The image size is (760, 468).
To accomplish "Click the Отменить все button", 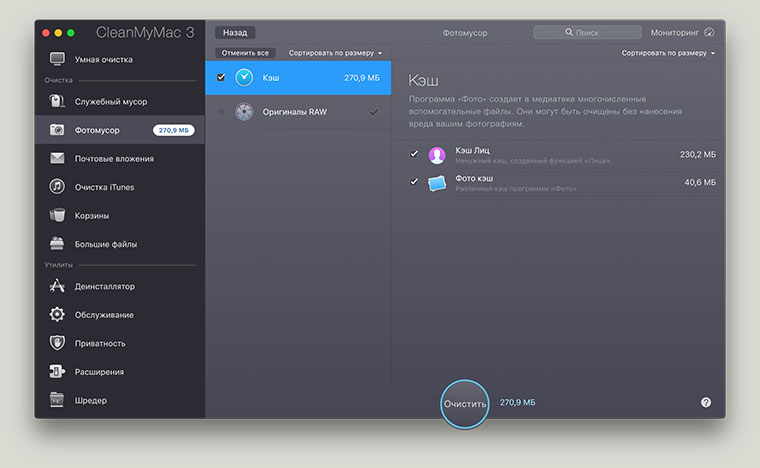I will [x=245, y=53].
